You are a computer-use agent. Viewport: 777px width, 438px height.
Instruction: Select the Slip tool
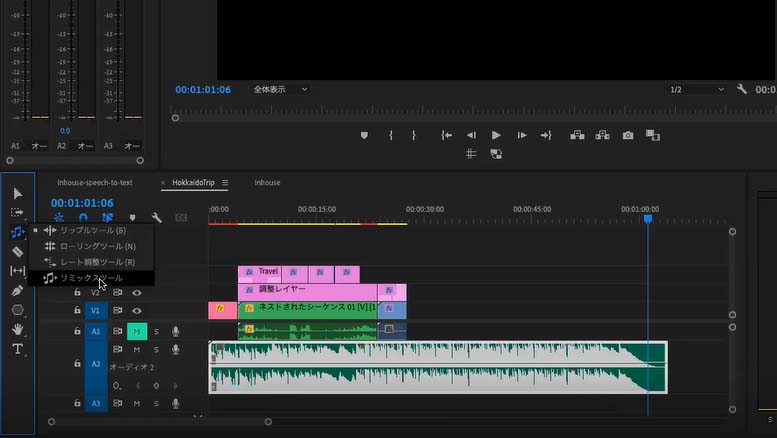[17, 271]
